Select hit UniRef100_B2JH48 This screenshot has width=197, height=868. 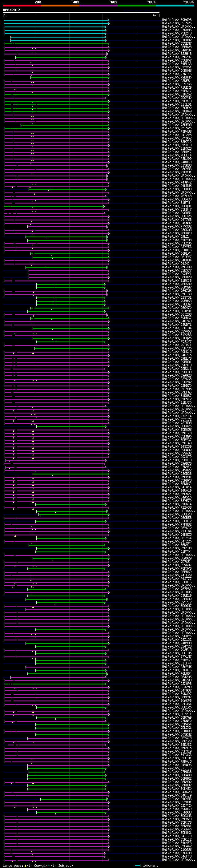click(177, 54)
